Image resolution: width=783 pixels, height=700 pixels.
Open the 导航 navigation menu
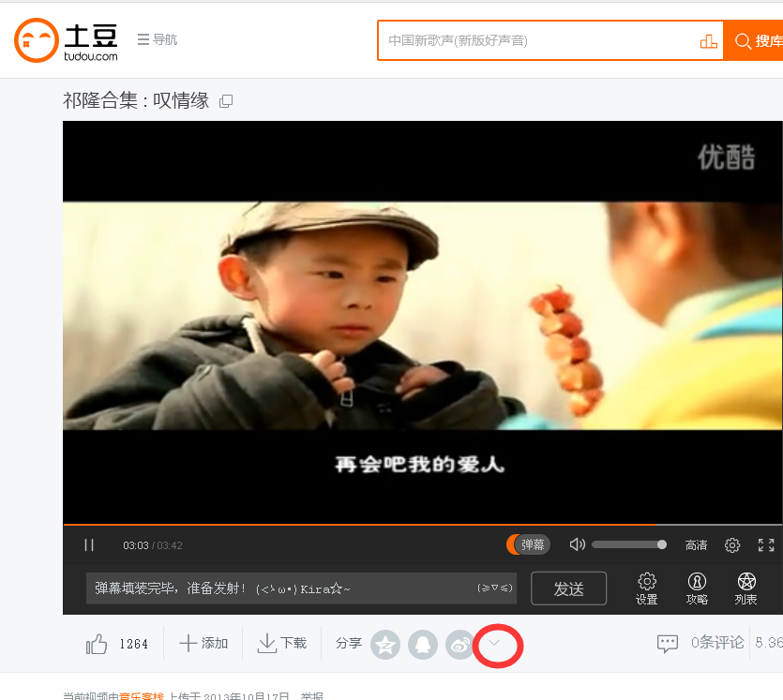[x=158, y=39]
